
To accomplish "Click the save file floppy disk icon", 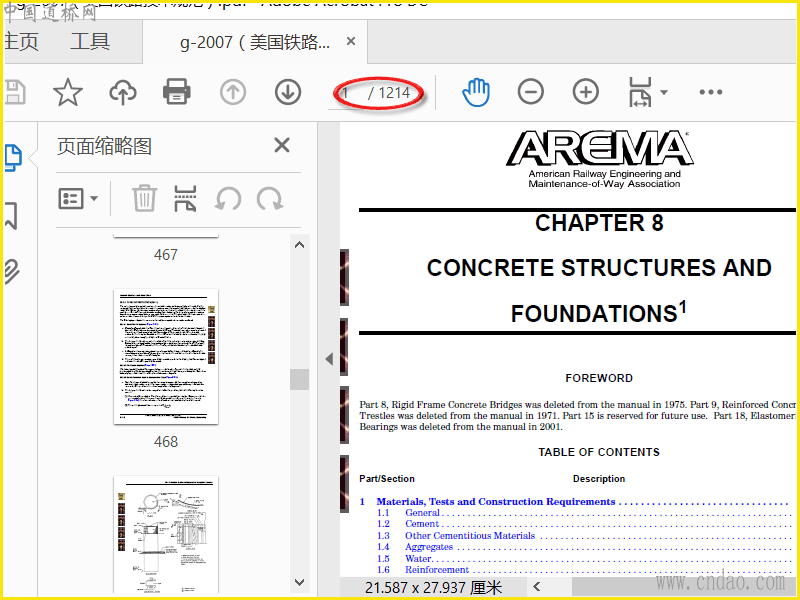I will pyautogui.click(x=14, y=92).
